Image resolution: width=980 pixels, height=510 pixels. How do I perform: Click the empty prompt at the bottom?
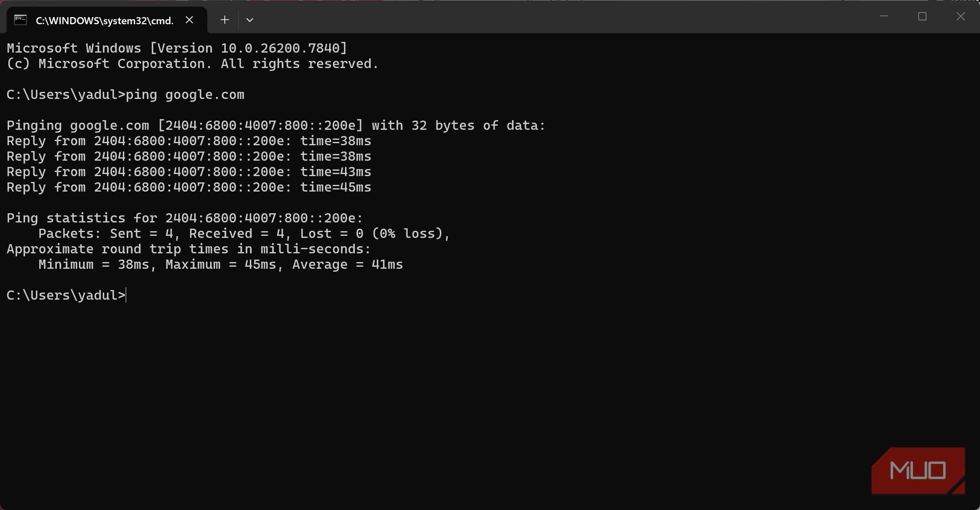[x=66, y=295]
